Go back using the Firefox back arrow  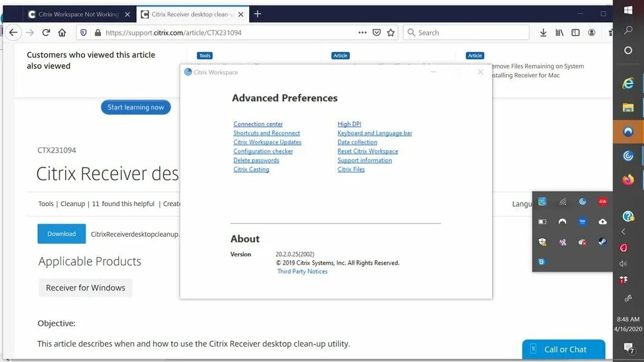(x=13, y=32)
